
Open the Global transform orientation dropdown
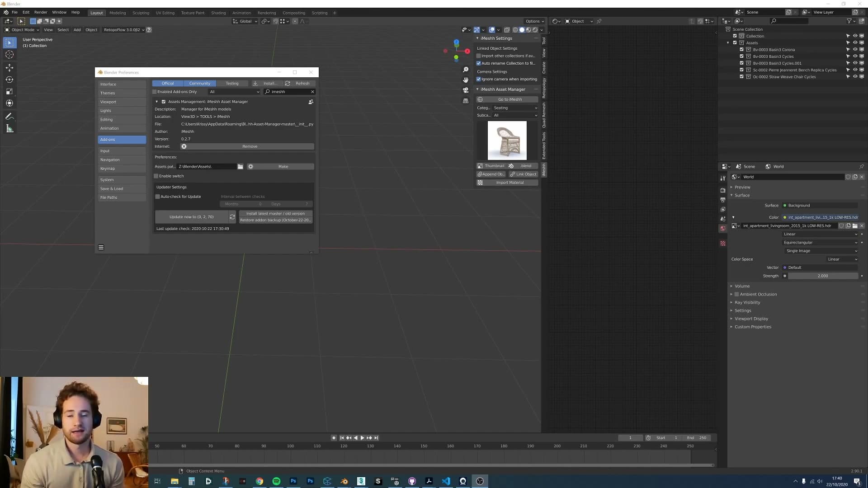245,21
